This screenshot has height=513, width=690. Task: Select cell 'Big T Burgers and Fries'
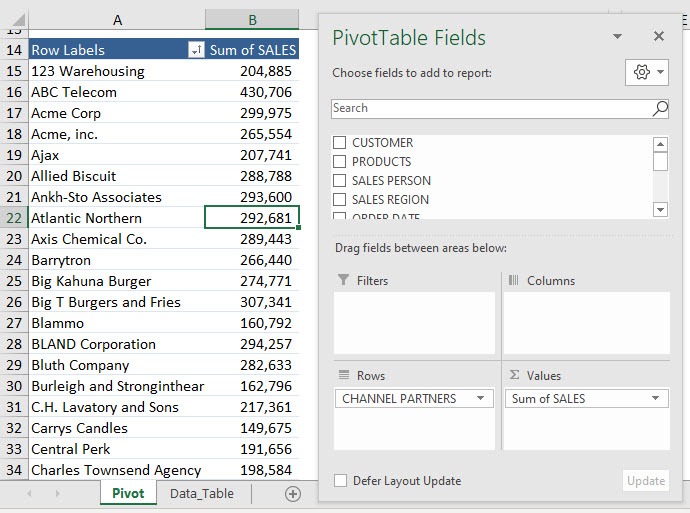(117, 302)
